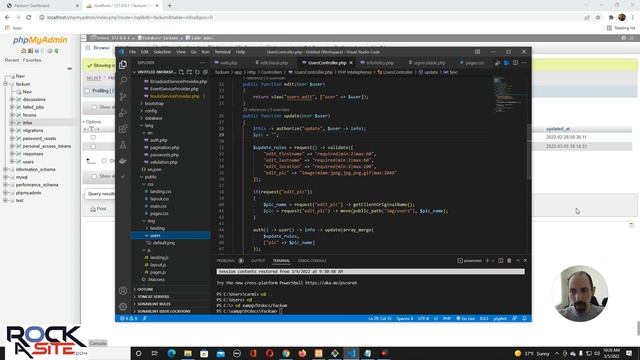
Task: Expand mysql database in phpMyAdmin tree
Action: click(x=6, y=177)
